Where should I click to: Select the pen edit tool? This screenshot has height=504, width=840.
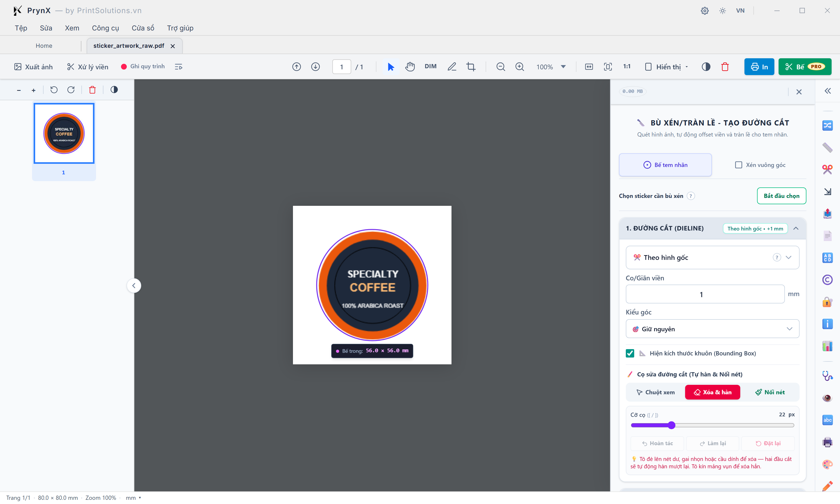(451, 67)
